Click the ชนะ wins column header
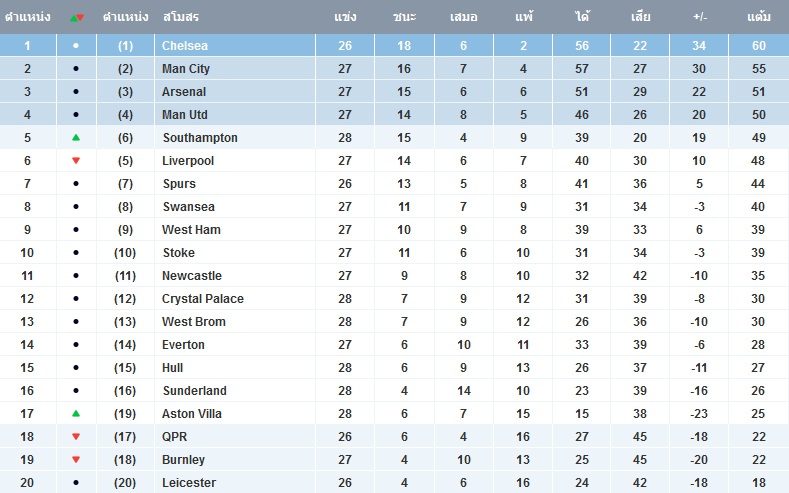The image size is (789, 493). coord(404,17)
